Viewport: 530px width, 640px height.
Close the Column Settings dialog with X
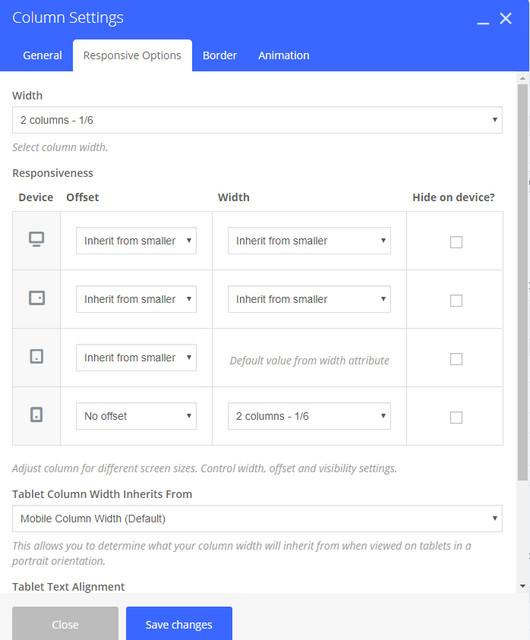coord(506,18)
